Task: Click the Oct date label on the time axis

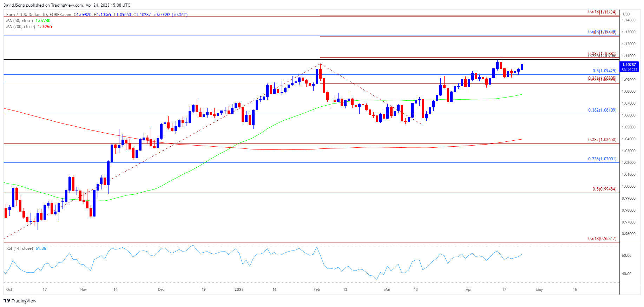Action: (9, 289)
